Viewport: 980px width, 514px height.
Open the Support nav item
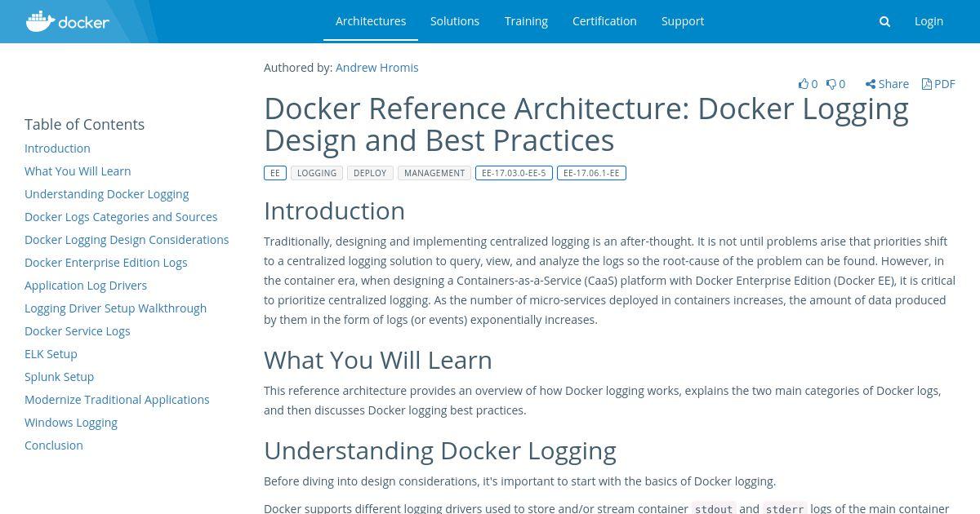coord(683,21)
